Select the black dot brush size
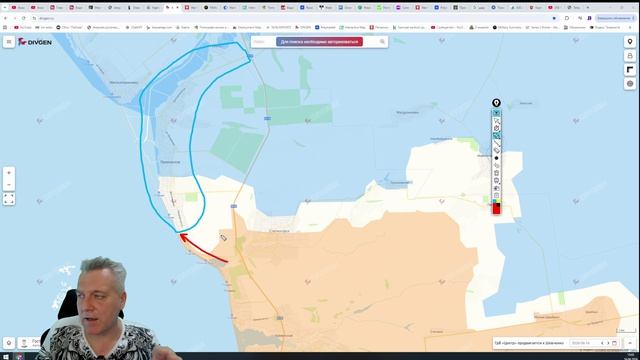 click(x=496, y=158)
